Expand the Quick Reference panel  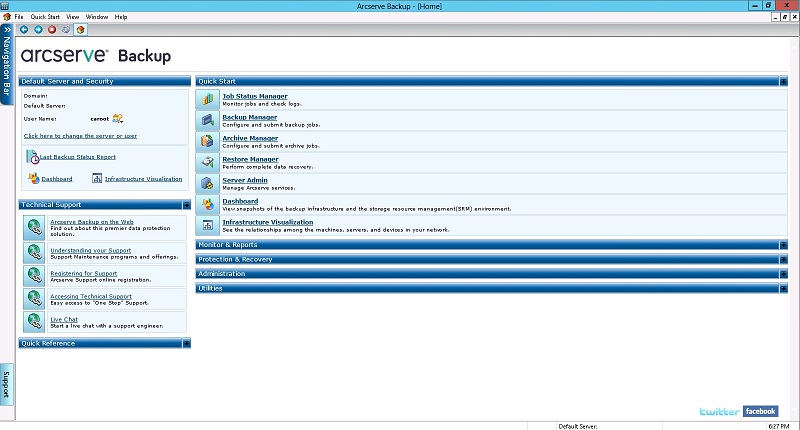[x=186, y=343]
